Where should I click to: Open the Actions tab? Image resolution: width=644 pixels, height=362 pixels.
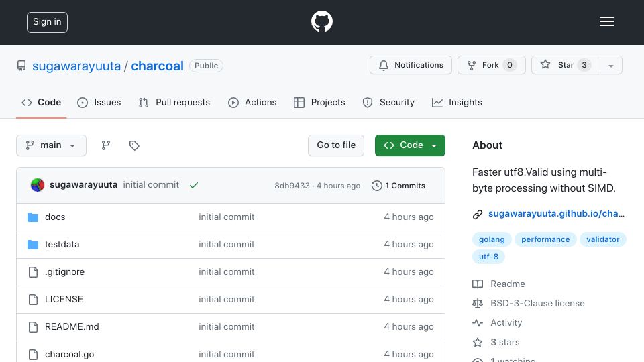252,102
